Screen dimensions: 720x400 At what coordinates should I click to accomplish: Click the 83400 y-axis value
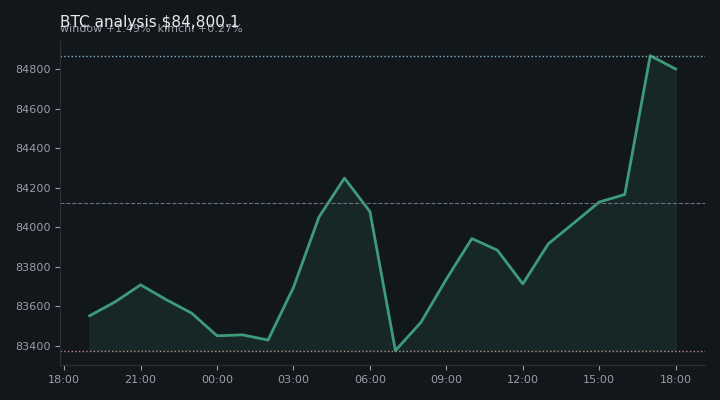click(33, 346)
